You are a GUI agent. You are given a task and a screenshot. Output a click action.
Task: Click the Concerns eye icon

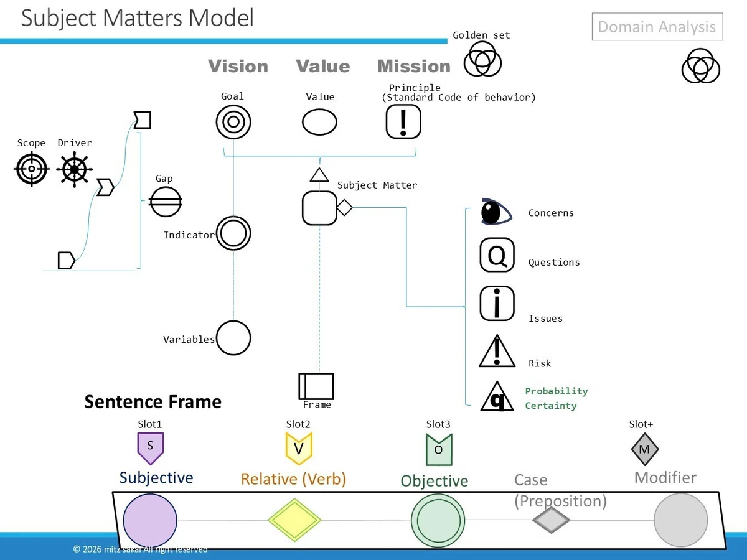pos(496,212)
